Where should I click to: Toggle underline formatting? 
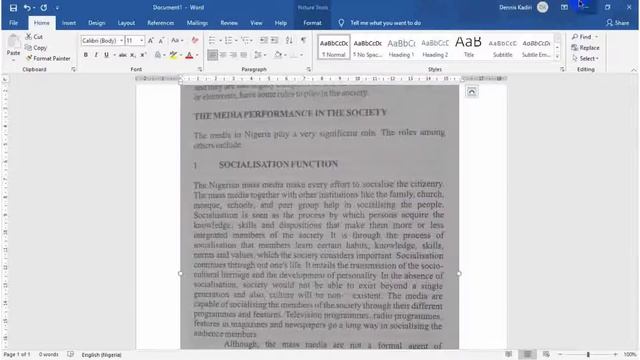tap(107, 55)
